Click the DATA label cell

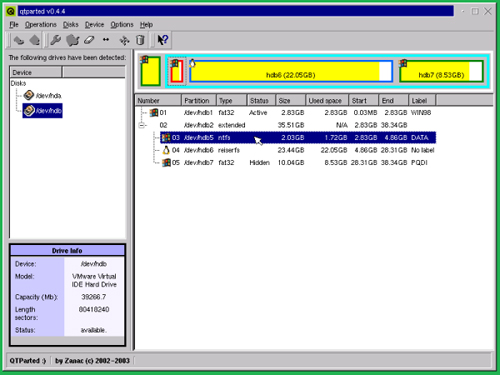coord(420,138)
